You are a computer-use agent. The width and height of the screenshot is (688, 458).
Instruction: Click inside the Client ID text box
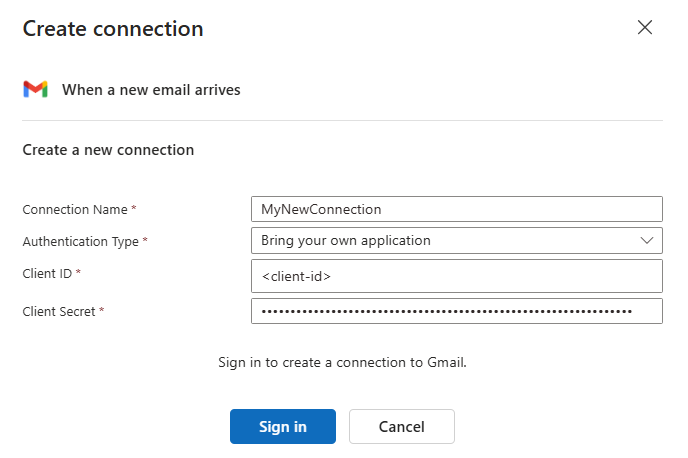pyautogui.click(x=456, y=276)
